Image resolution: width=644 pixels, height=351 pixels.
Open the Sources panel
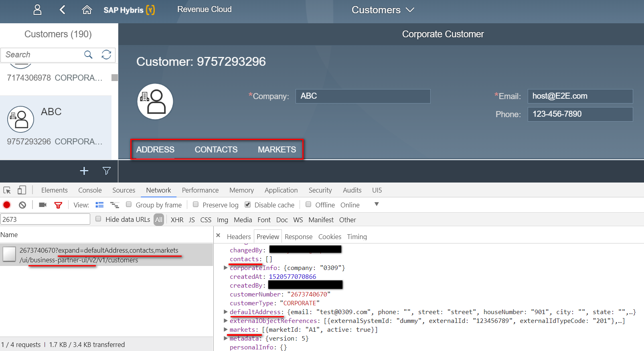point(124,190)
